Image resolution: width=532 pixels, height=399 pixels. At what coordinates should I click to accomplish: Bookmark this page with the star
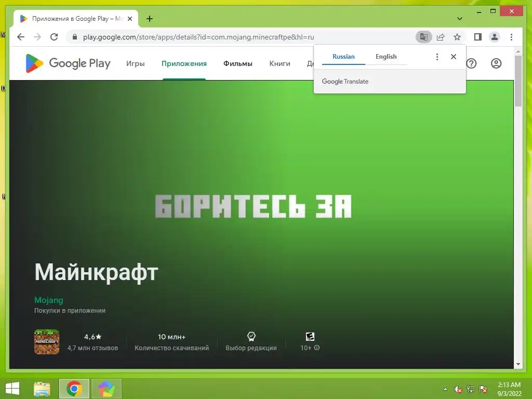point(457,37)
